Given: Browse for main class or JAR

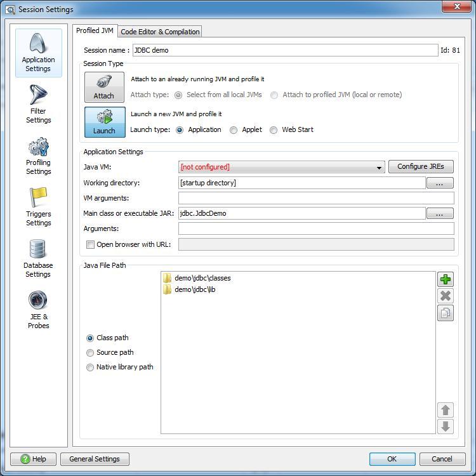Looking at the screenshot, I should pos(440,213).
